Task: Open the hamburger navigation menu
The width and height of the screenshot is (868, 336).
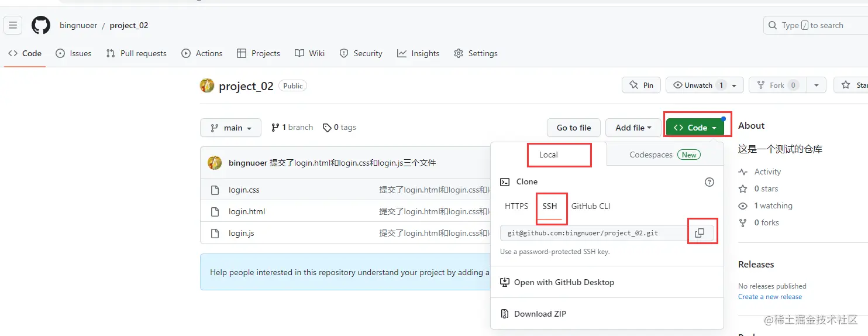Action: click(x=13, y=25)
